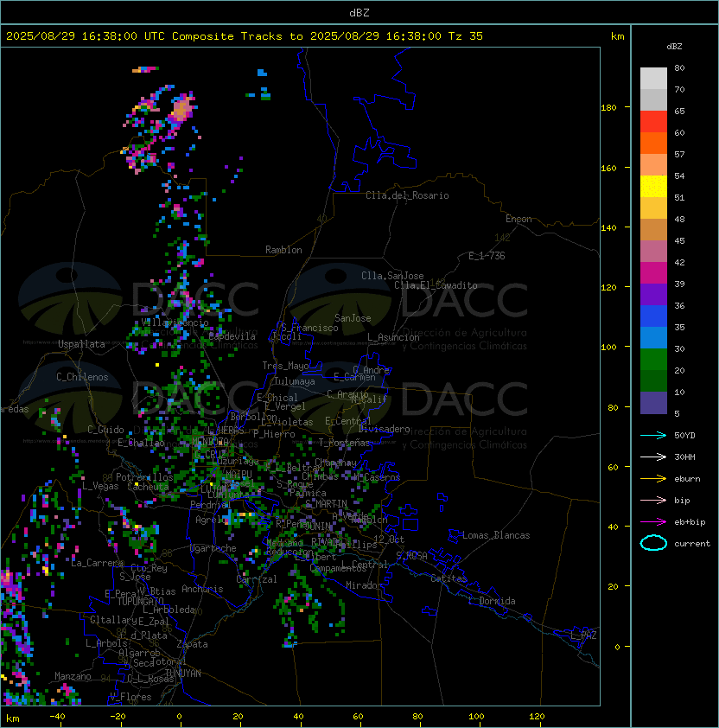The width and height of the screenshot is (719, 728).
Task: Click the 'La_Carrera' map label
Action: point(98,563)
